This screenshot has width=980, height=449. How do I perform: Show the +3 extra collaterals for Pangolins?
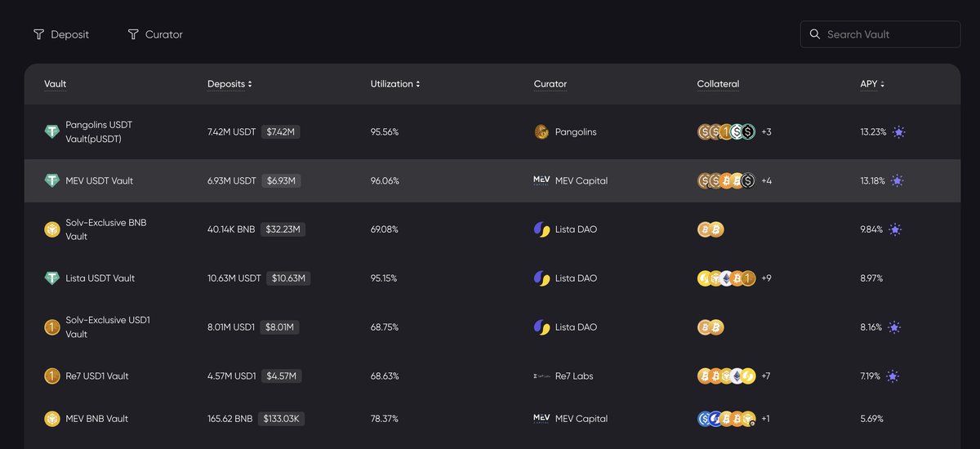pyautogui.click(x=766, y=131)
